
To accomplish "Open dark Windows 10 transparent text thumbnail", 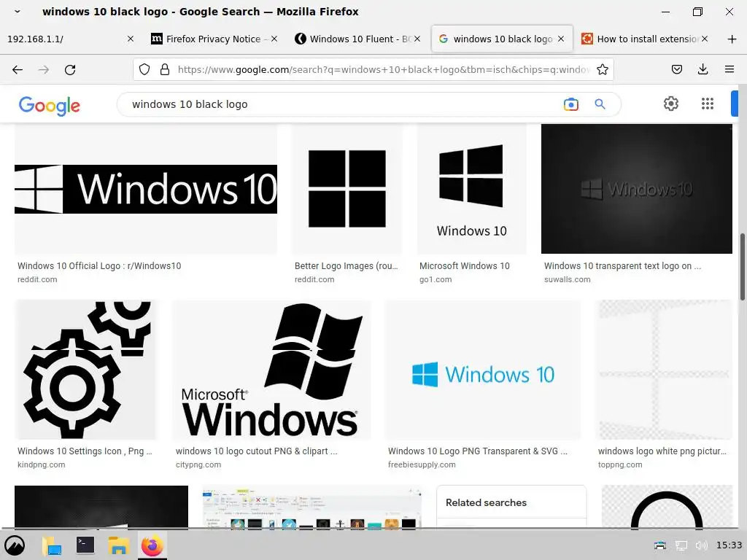I will 636,189.
